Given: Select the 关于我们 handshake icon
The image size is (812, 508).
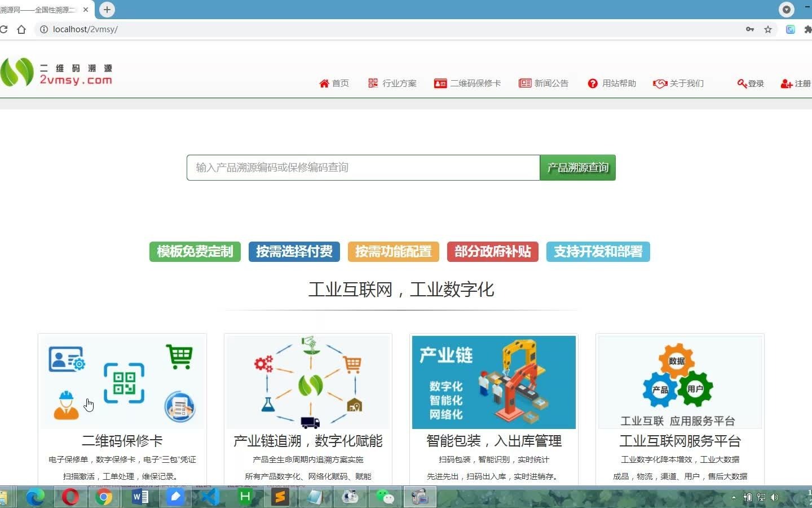Looking at the screenshot, I should click(x=660, y=83).
